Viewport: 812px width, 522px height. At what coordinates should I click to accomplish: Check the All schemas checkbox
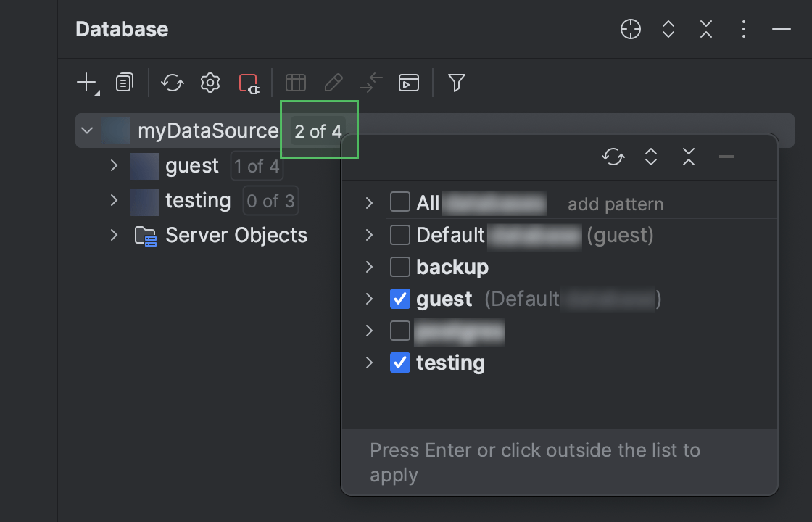tap(400, 203)
